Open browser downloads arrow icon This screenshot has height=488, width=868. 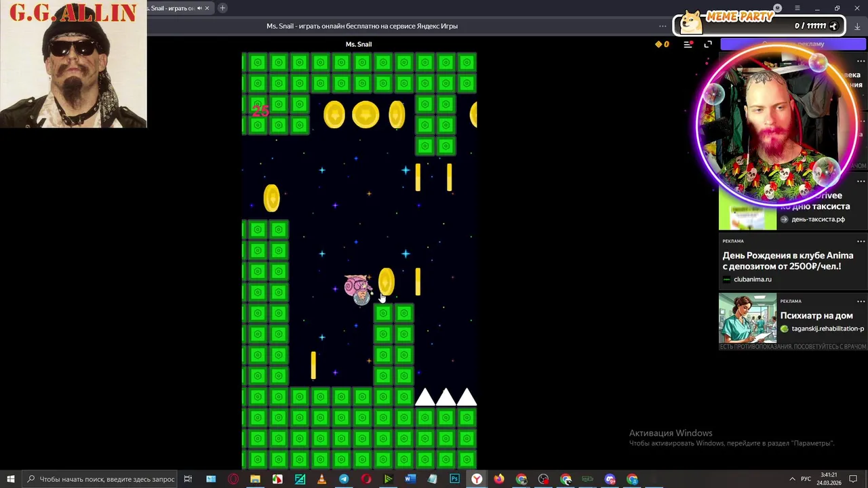[x=857, y=26]
